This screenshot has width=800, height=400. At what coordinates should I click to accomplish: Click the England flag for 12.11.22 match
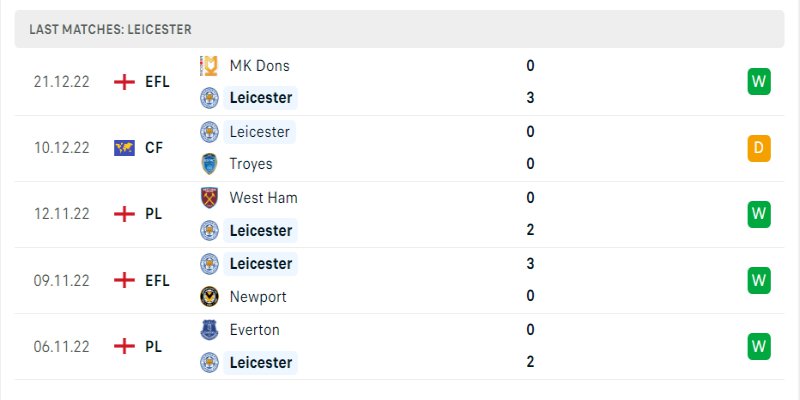pos(125,214)
